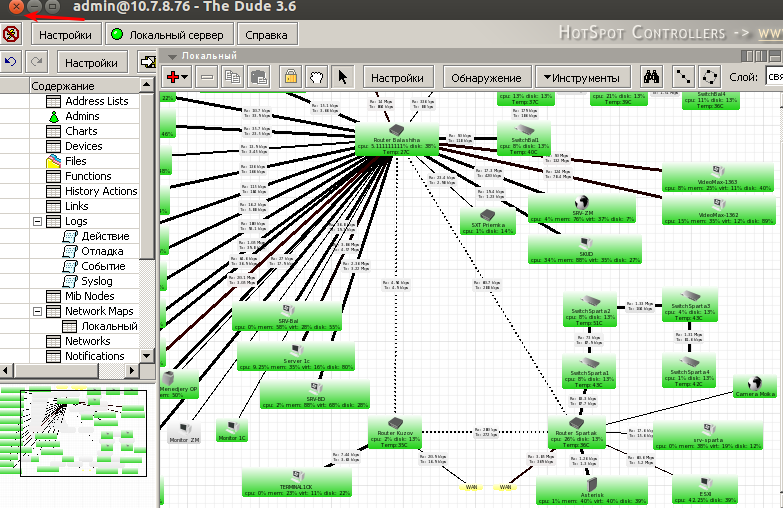Open Address Lists in the tree
Image resolution: width=783 pixels, height=508 pixels.
[96, 101]
